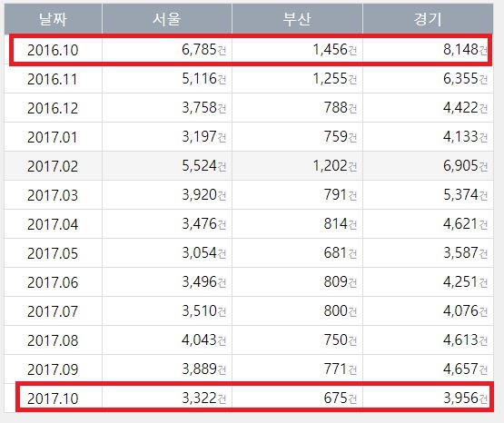The image size is (504, 423).
Task: Click the 경기 column header
Action: pyautogui.click(x=428, y=19)
